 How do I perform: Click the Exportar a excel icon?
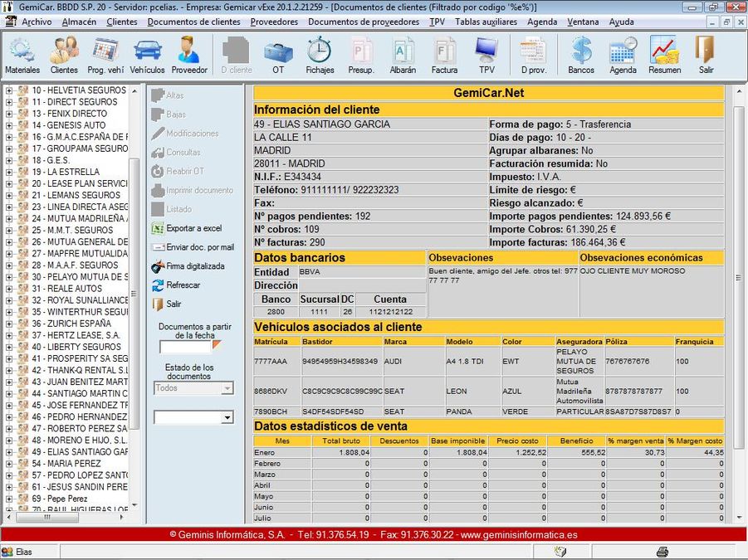click(158, 228)
